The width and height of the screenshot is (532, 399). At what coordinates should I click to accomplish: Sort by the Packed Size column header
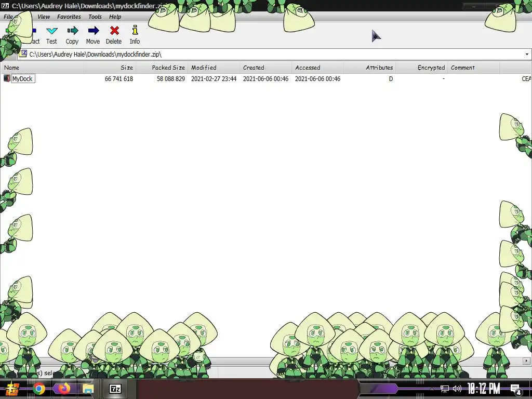[162, 68]
